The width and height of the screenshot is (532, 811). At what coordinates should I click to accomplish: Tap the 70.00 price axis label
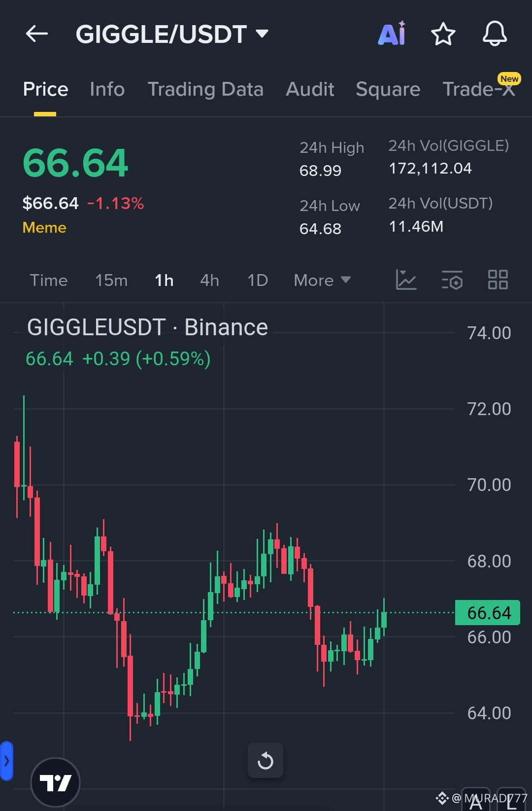(489, 485)
